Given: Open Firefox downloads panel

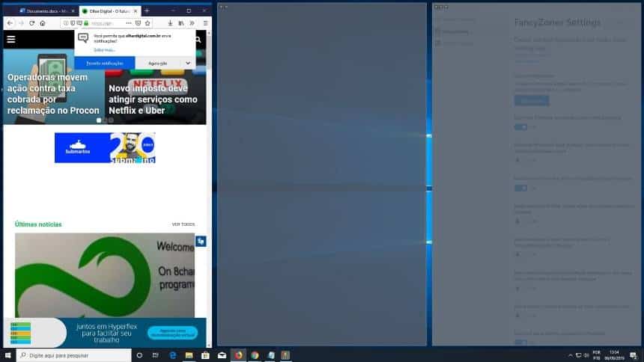Looking at the screenshot, I should [170, 23].
